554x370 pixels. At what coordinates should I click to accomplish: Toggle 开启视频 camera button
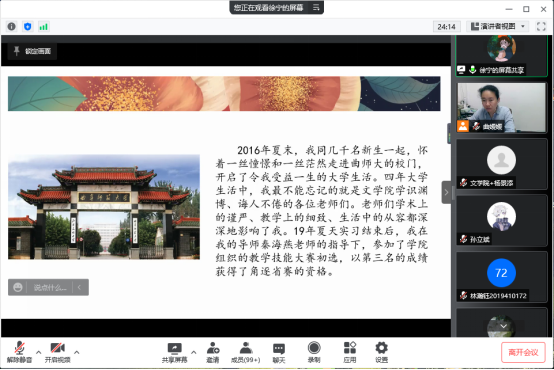coord(57,352)
